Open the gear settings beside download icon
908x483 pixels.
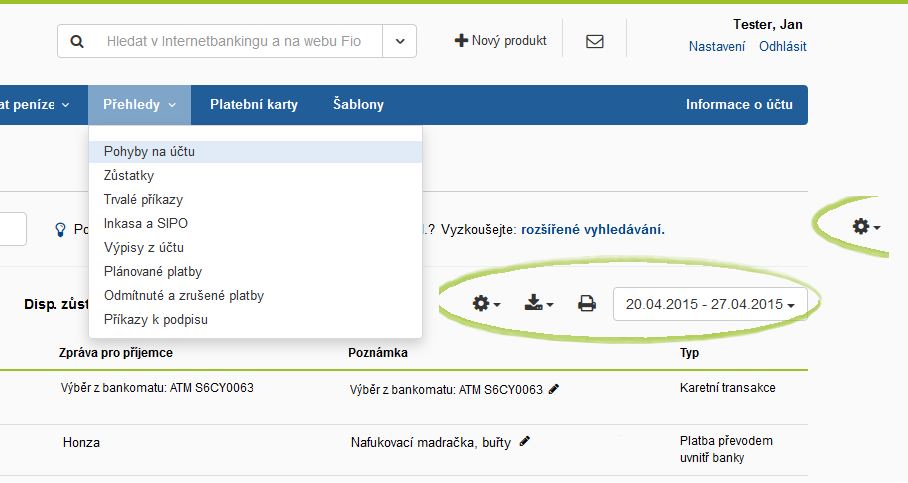point(486,303)
